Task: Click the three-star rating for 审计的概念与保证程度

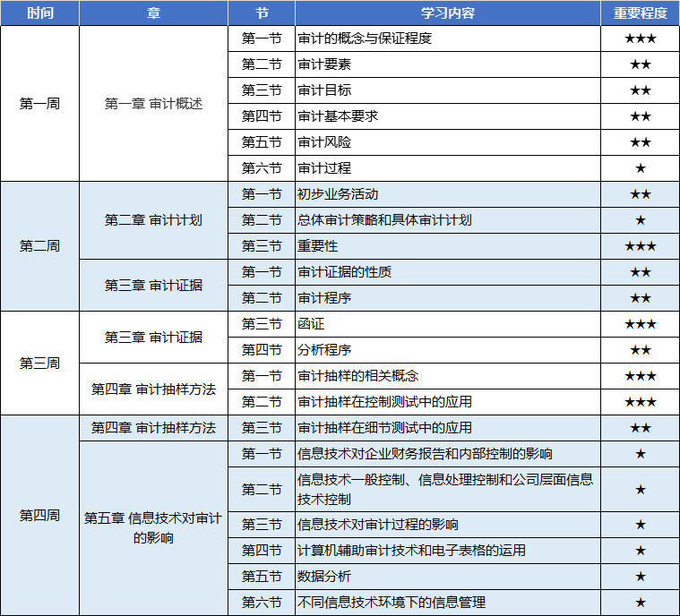Action: [x=640, y=38]
